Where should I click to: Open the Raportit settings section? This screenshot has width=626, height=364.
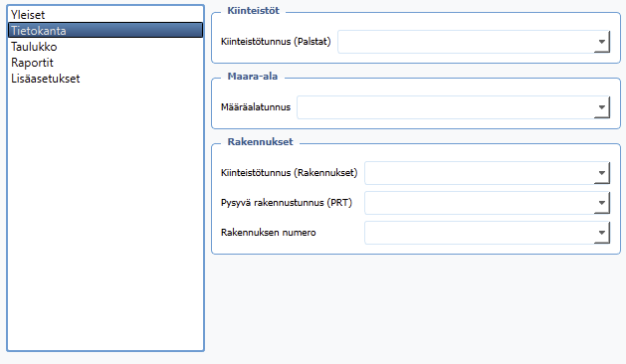tap(105, 63)
